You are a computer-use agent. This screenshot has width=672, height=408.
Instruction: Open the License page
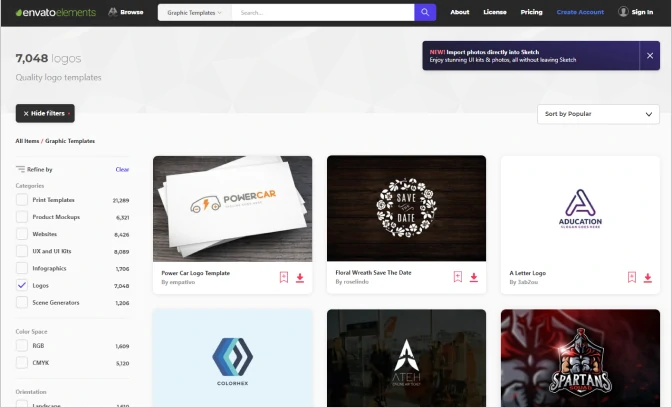pos(495,12)
